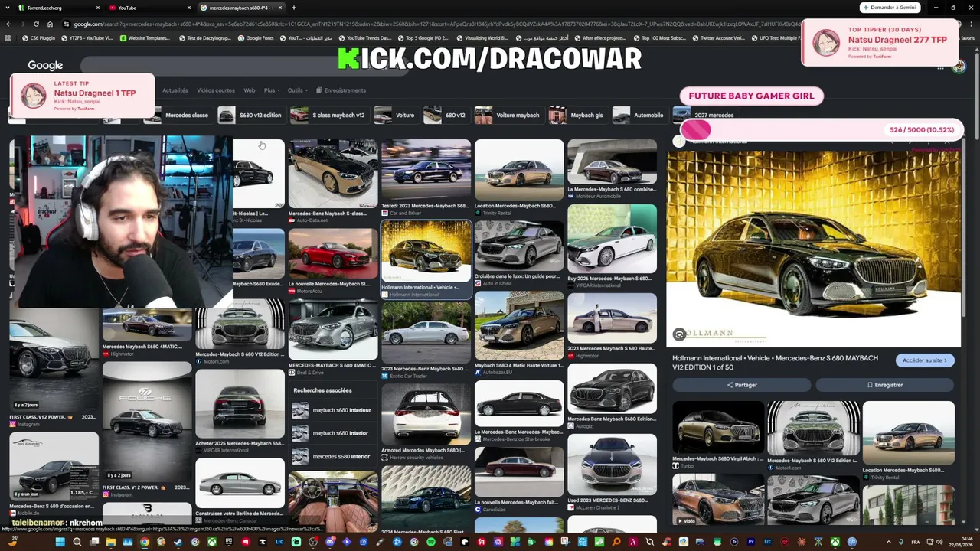
Task: Open the Location Mercedes-Maybach S680 result image
Action: (x=519, y=170)
